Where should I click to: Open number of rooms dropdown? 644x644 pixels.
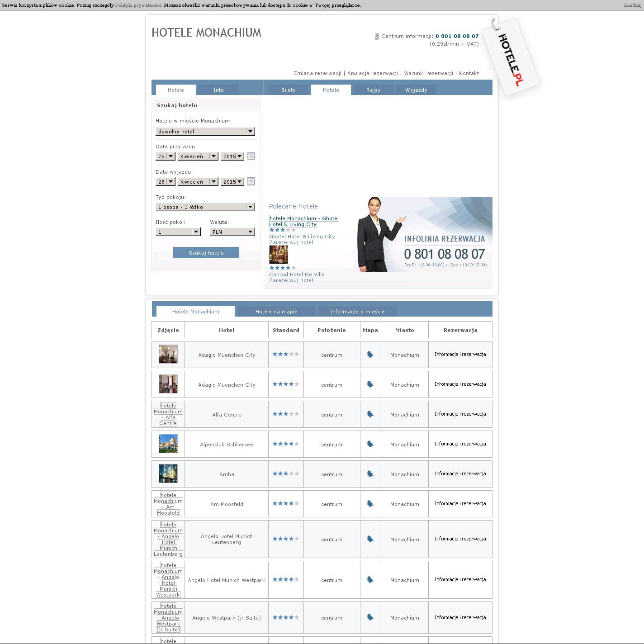(x=178, y=232)
